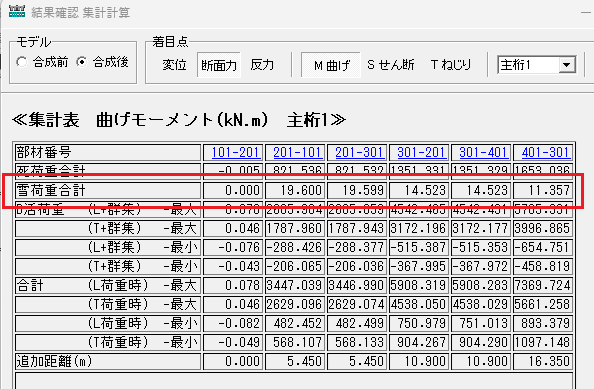Viewport: 594px width, 389px height.
Task: Open member link 401-301
Action: click(x=546, y=152)
